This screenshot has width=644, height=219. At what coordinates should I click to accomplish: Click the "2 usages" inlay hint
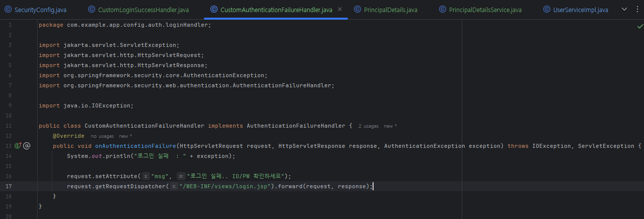(x=369, y=126)
